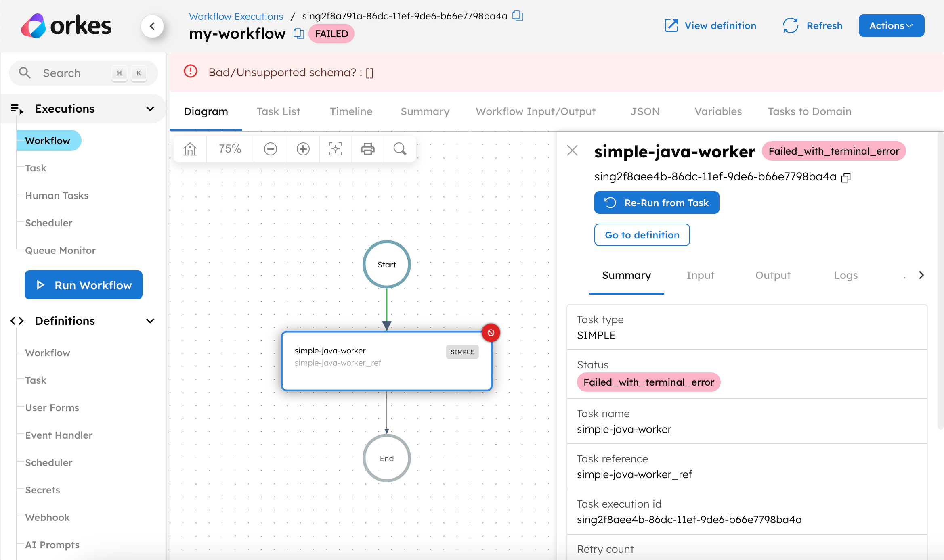Show more task tabs with the right chevron

921,275
